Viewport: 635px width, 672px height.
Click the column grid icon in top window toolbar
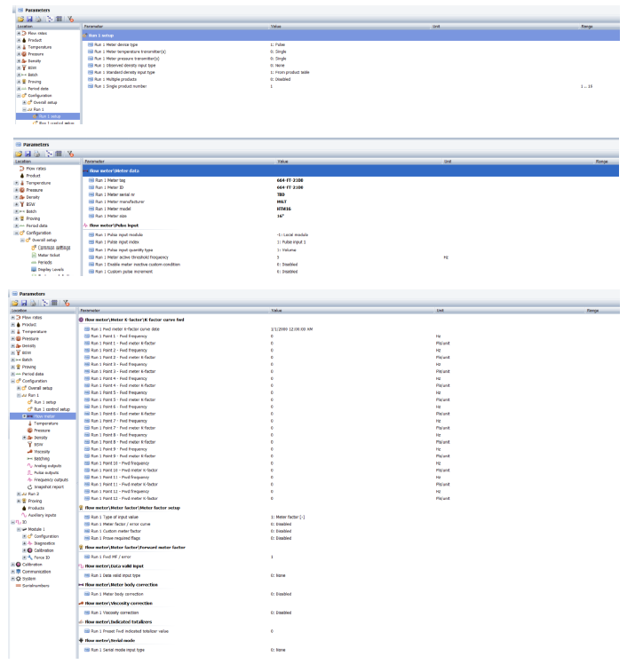pos(60,19)
